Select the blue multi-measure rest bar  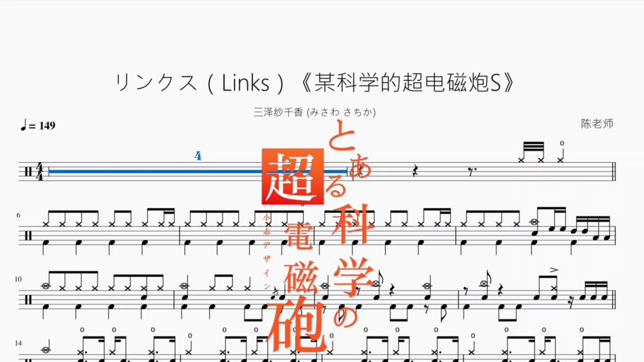(198, 172)
